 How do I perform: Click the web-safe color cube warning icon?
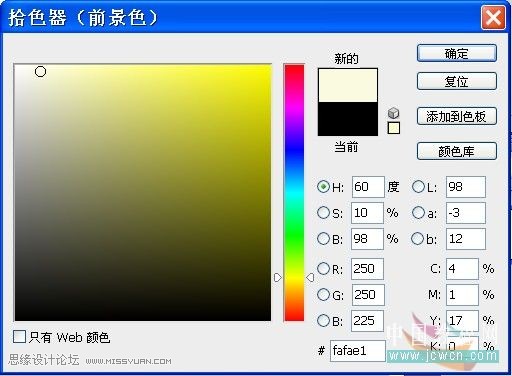click(394, 113)
